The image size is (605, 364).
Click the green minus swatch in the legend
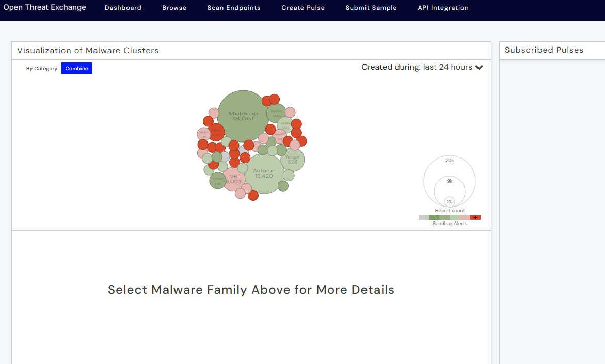tap(434, 218)
